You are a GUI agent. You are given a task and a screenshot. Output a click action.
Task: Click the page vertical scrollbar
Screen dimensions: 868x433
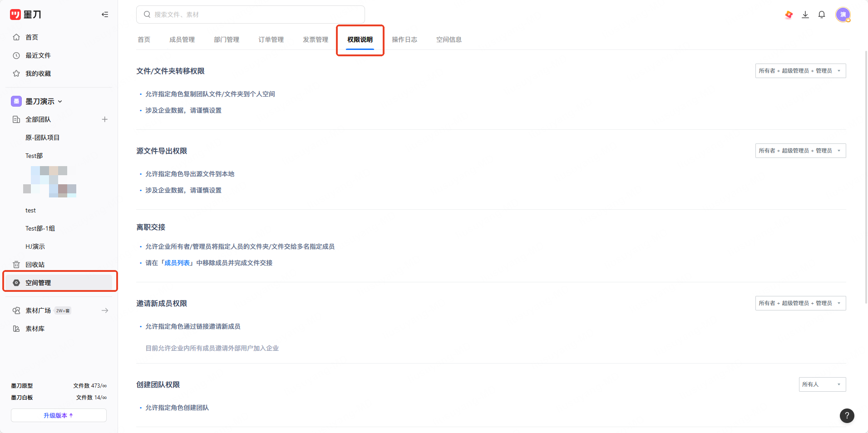tap(866, 177)
